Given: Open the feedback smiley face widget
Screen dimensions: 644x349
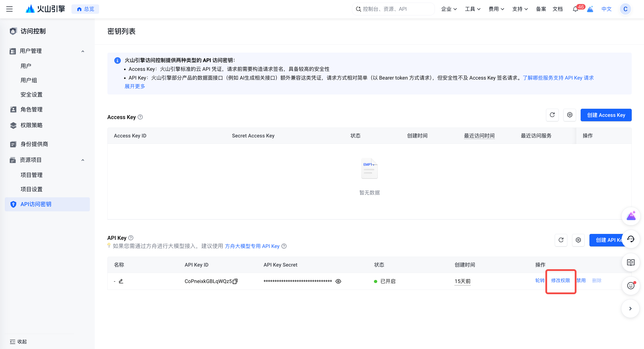Looking at the screenshot, I should [630, 285].
